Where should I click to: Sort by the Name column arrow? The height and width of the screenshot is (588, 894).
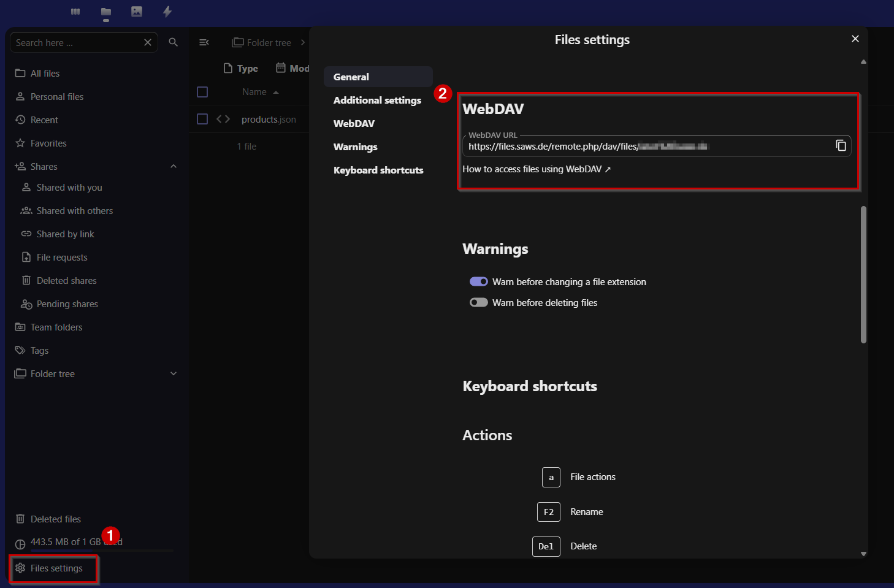pyautogui.click(x=276, y=92)
